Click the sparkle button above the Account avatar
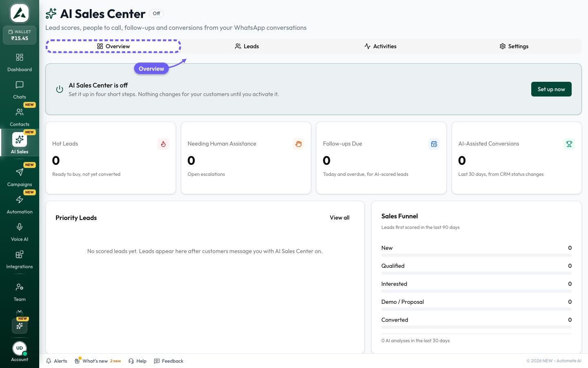Screen dimensions: 588x368 (20, 326)
